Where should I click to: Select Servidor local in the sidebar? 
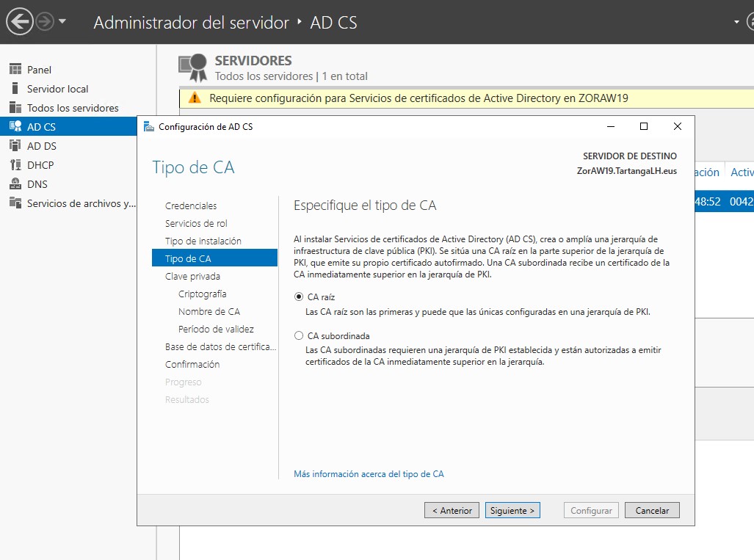click(58, 89)
